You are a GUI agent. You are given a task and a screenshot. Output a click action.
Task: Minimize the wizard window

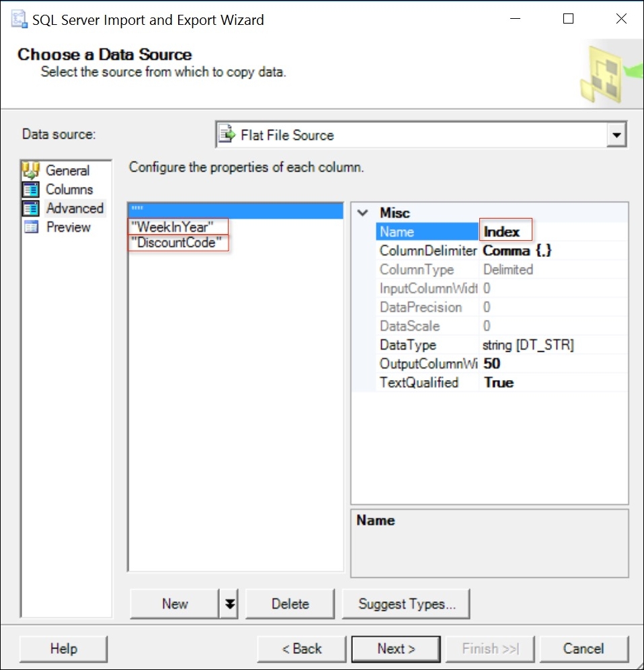pos(516,19)
